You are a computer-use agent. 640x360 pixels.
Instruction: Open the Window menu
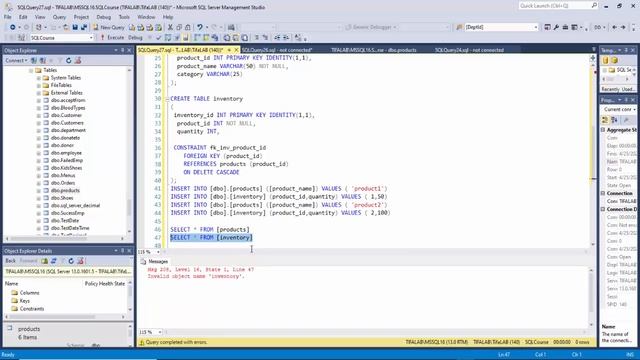click(146, 17)
